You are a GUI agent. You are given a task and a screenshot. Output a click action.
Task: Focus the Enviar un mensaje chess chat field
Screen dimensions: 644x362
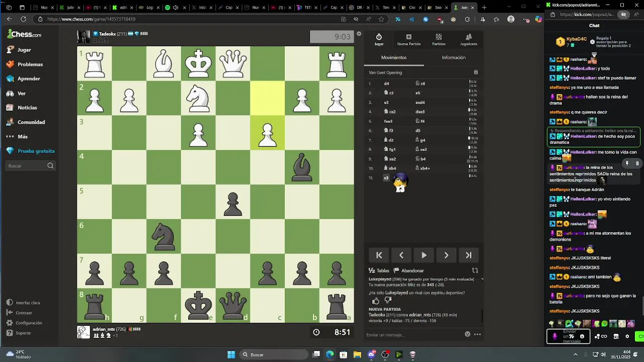pyautogui.click(x=413, y=335)
